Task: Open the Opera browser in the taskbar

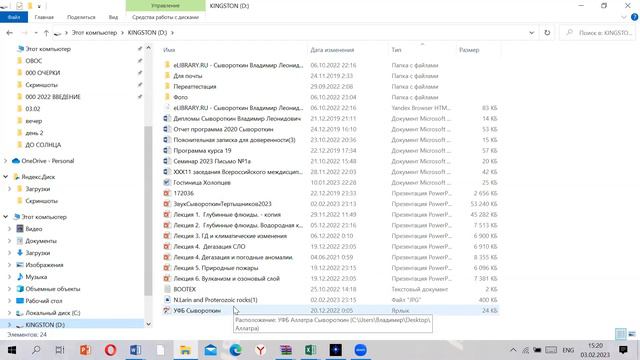Action: click(x=110, y=350)
